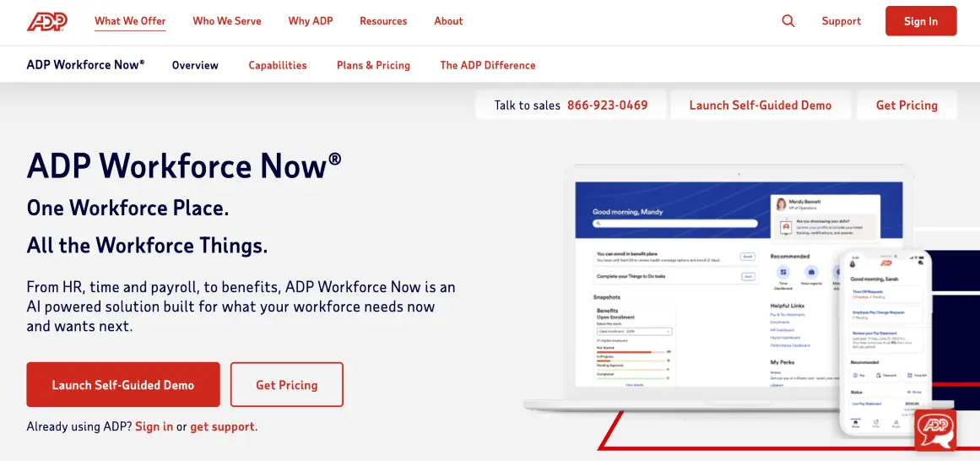Switch to the Capabilities tab
Image resolution: width=980 pixels, height=461 pixels.
278,65
